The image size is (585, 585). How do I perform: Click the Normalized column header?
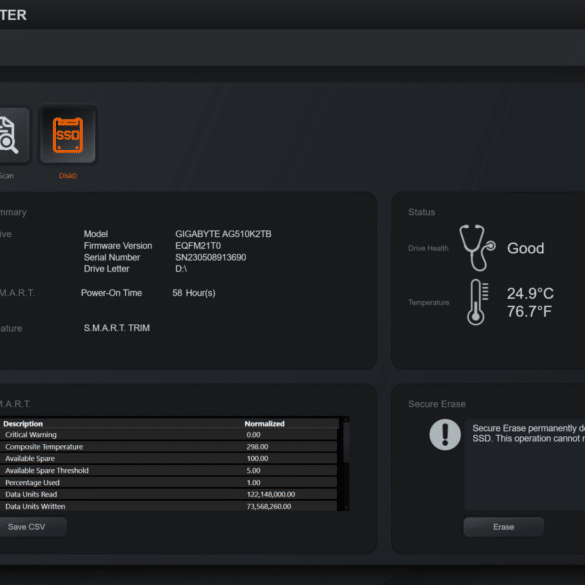(265, 423)
